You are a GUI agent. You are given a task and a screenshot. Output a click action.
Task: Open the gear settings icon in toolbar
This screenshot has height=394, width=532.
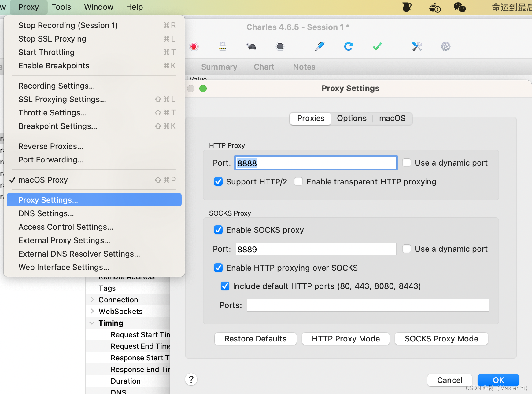coord(446,46)
